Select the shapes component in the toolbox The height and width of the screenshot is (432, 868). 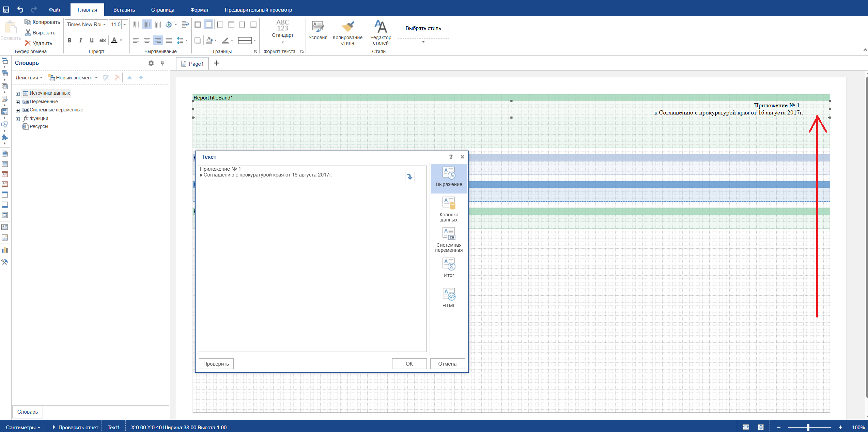click(5, 124)
